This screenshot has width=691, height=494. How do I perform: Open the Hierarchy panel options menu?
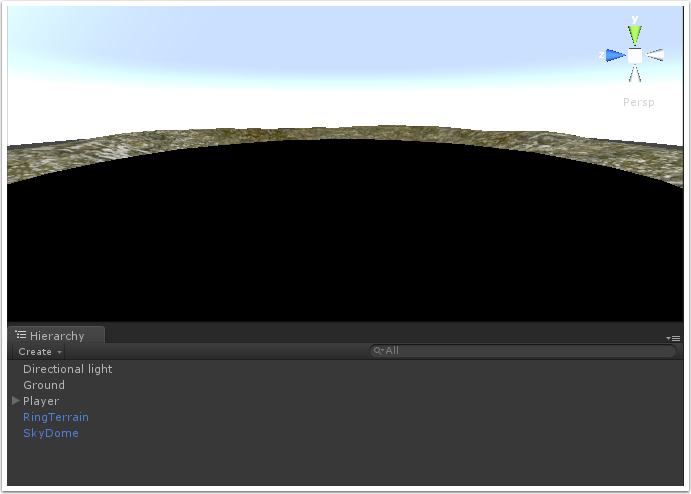(673, 338)
